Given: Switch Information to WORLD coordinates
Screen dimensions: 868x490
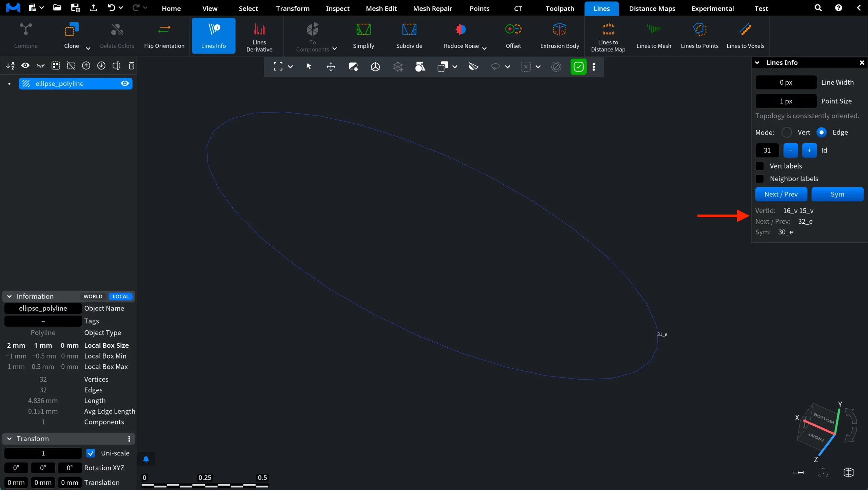Looking at the screenshot, I should (93, 296).
